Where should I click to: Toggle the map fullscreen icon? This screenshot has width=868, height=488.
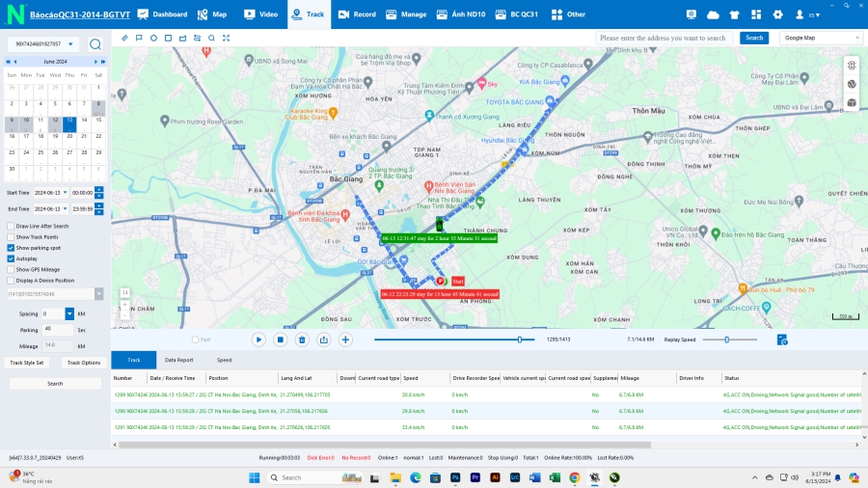(226, 38)
